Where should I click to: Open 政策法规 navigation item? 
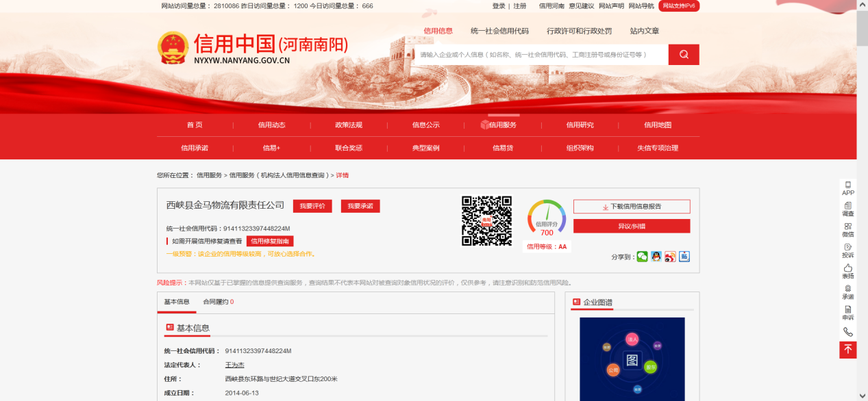[349, 125]
